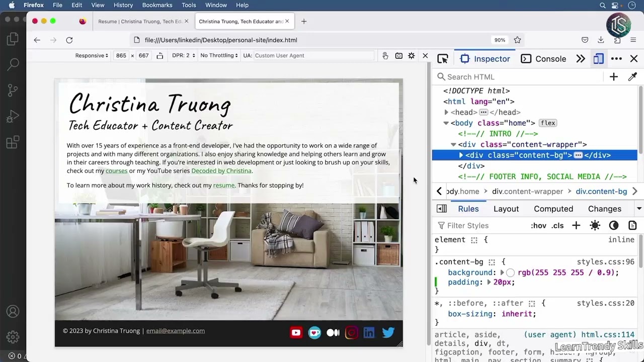644x362 pixels.
Task: Open the white background color swatch
Action: (510, 273)
